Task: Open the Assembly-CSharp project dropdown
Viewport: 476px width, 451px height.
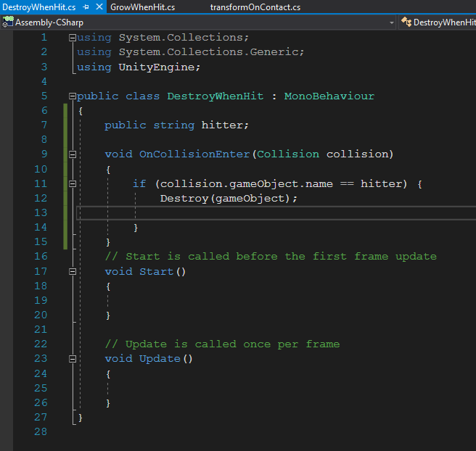Action: [392, 22]
